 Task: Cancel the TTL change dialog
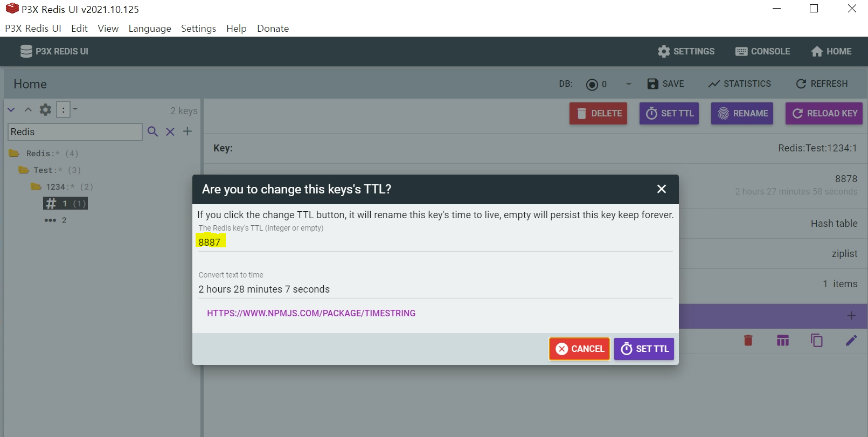pos(580,349)
